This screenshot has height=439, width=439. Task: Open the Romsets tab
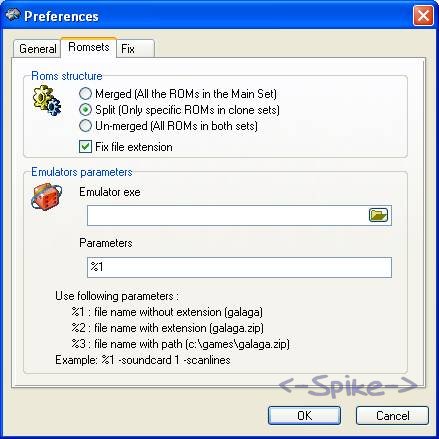pos(89,47)
